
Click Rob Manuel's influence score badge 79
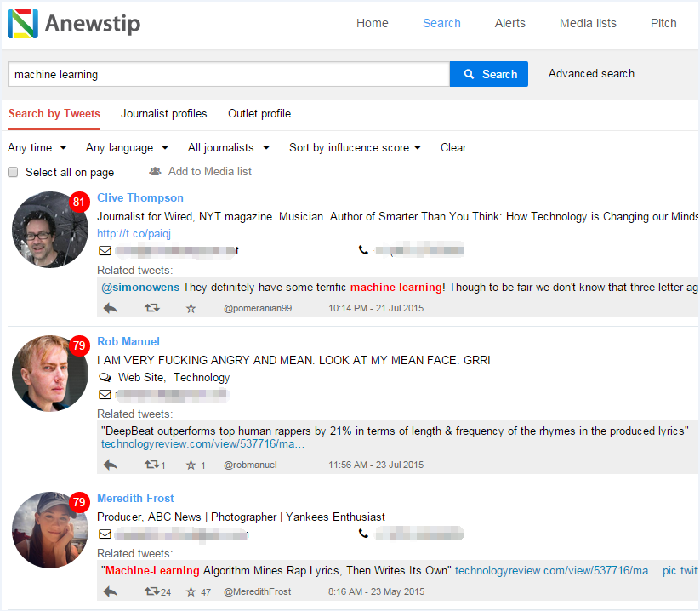[79, 345]
